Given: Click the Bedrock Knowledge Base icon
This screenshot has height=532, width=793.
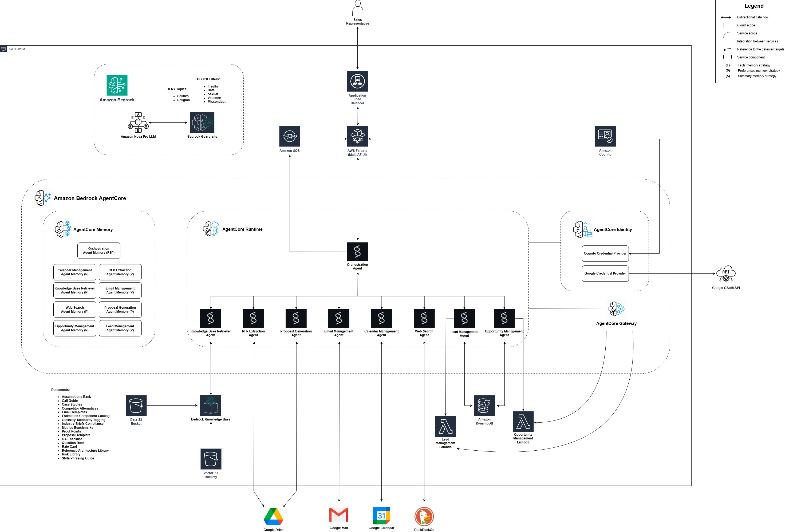Looking at the screenshot, I should tap(210, 405).
